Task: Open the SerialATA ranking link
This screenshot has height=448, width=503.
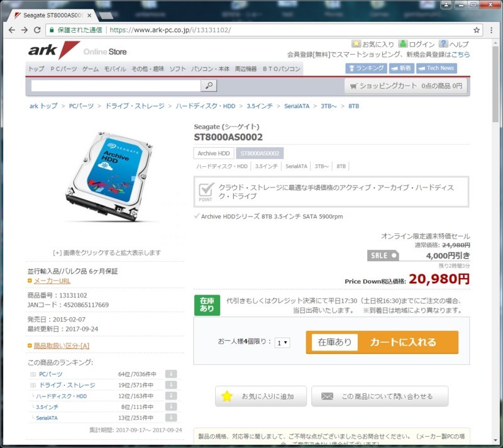Action: [47, 418]
